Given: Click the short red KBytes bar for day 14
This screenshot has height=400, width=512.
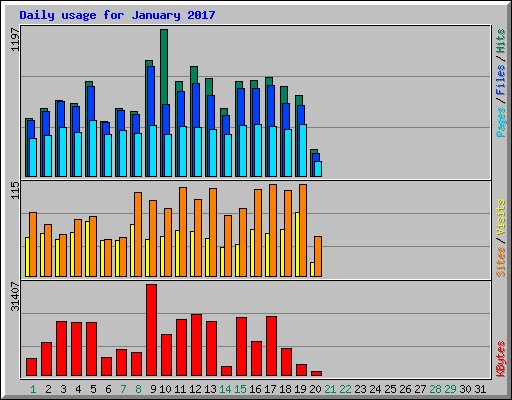Looking at the screenshot, I should coord(226,371).
